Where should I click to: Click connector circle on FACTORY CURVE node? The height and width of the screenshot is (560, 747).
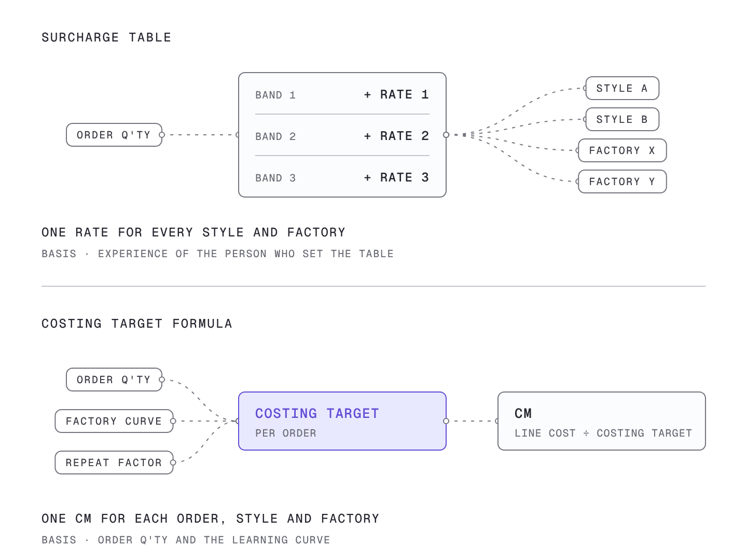[x=173, y=421]
